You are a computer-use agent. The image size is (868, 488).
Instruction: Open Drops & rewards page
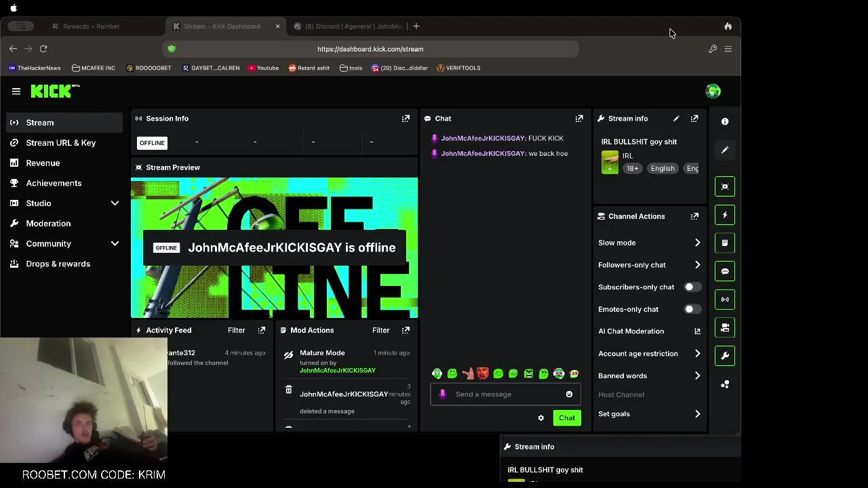tap(64, 264)
